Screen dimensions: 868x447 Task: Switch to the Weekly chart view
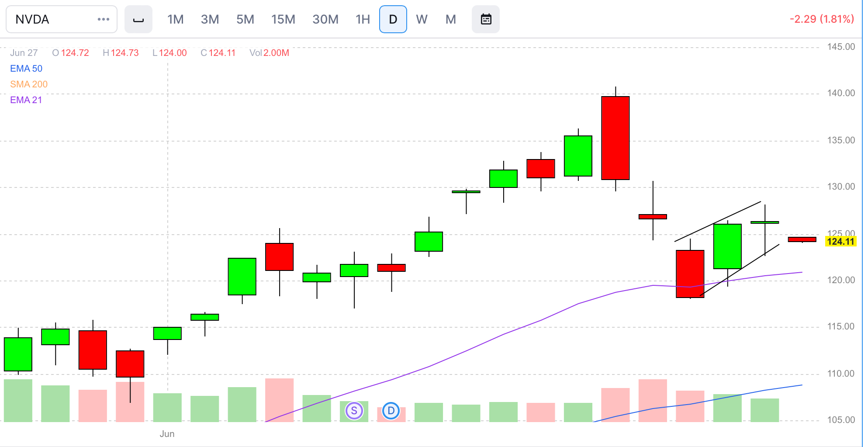[x=422, y=19]
